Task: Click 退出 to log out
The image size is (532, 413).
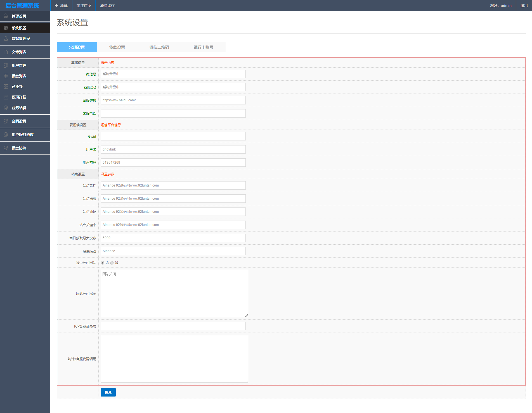Action: pos(524,6)
